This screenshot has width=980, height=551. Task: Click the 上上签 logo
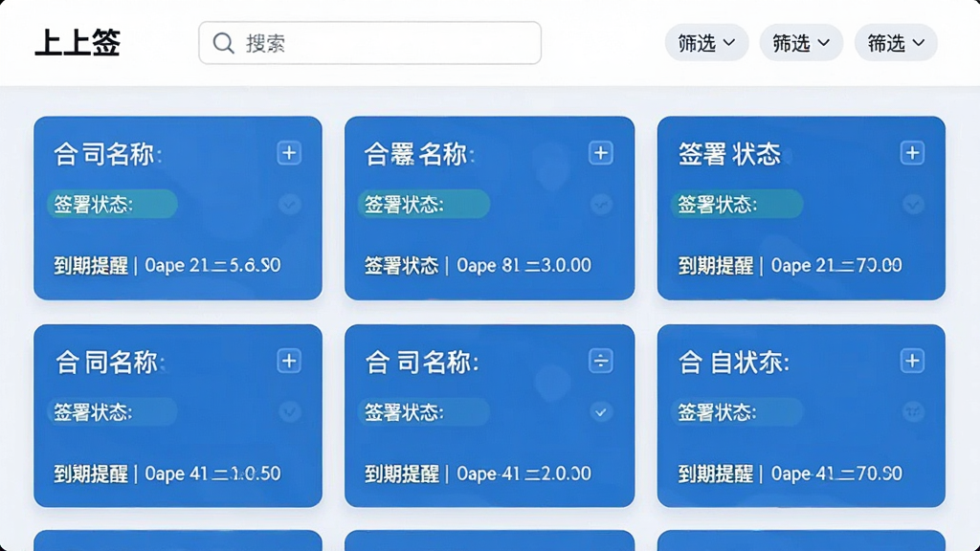pos(78,43)
